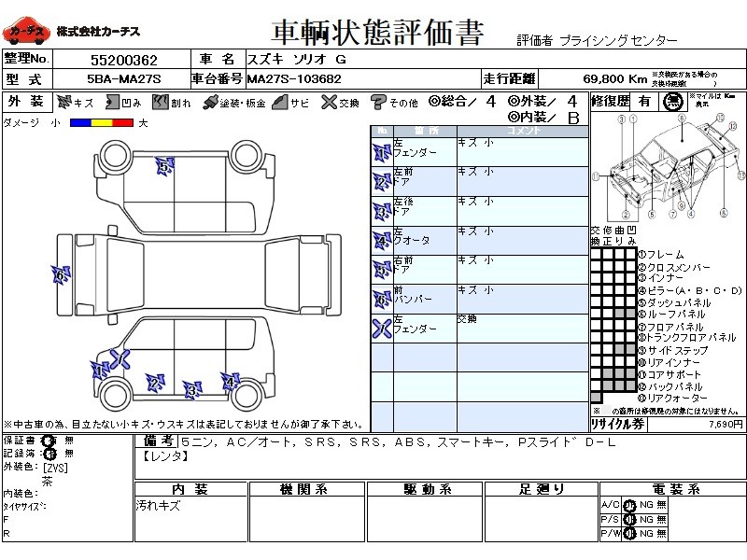Screen dimensions: 747x560
Task: Select damage marker 5 on top car view
Action: click(164, 167)
